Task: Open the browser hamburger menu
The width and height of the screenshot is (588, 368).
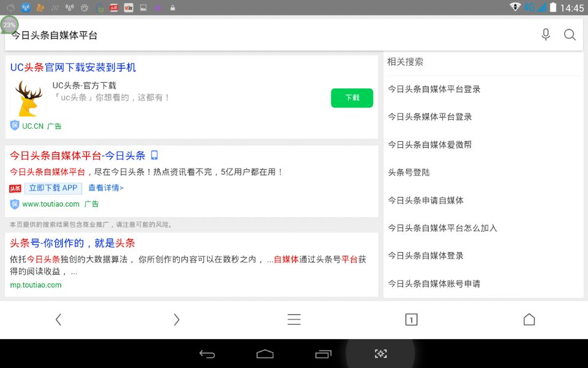Action: click(x=294, y=320)
